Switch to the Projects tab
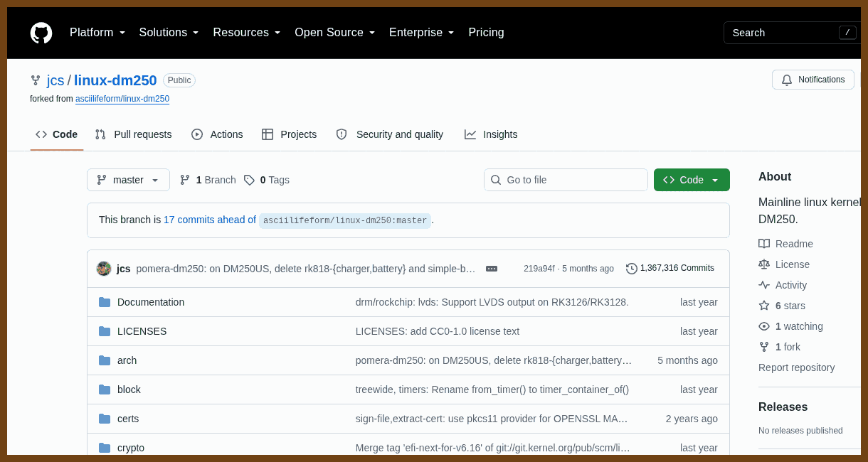 (x=289, y=134)
